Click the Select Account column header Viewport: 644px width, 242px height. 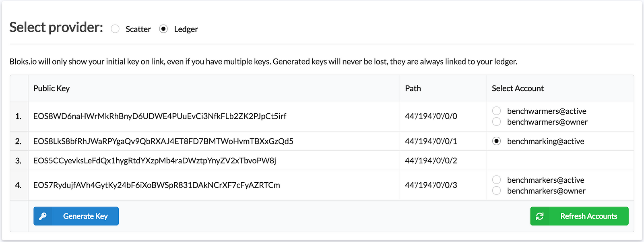pyautogui.click(x=518, y=88)
